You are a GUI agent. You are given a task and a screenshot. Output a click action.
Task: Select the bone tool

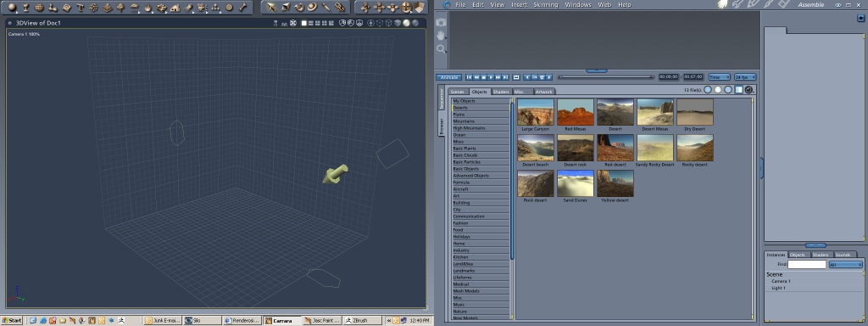coord(242,7)
